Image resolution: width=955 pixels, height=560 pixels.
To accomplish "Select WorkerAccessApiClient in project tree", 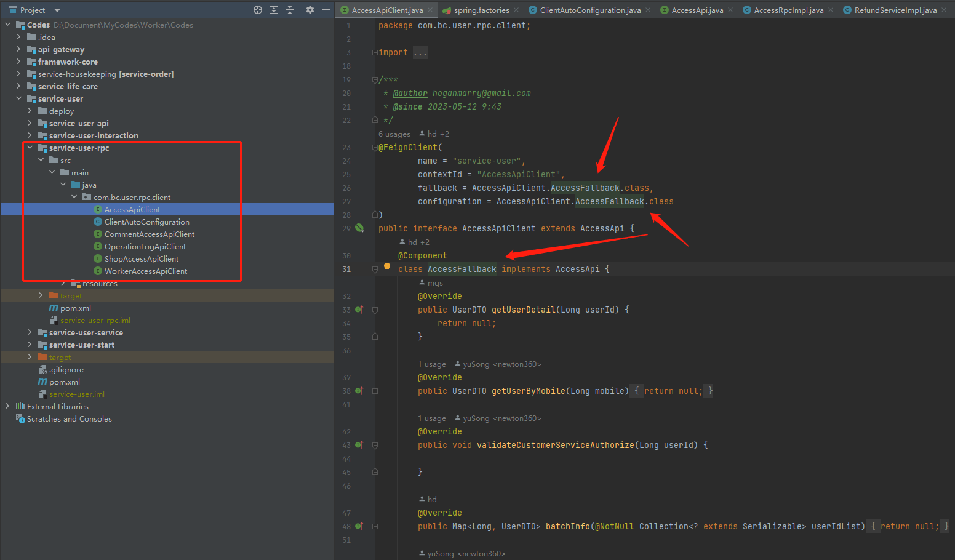I will (146, 271).
